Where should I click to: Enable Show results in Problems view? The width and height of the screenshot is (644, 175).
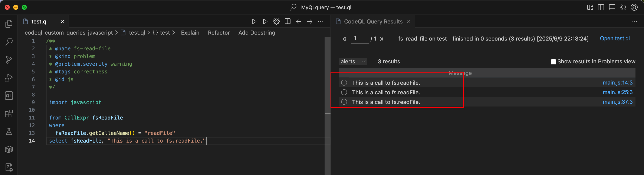pos(553,62)
